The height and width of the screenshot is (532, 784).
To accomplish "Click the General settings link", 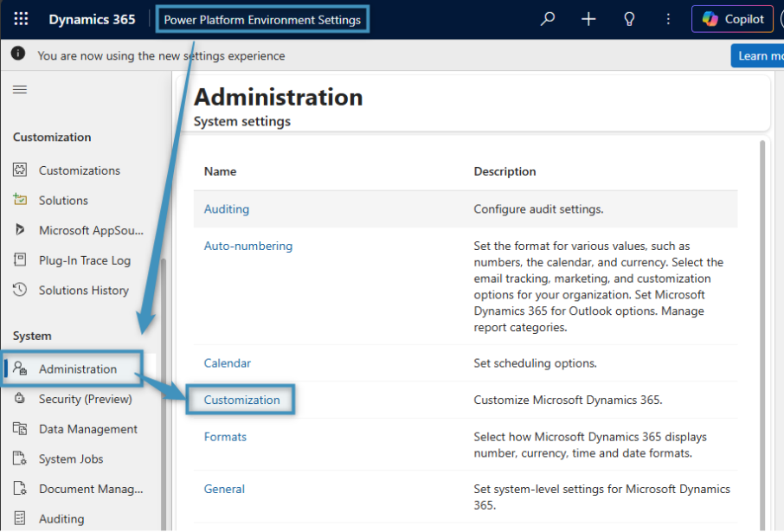I will (x=224, y=489).
